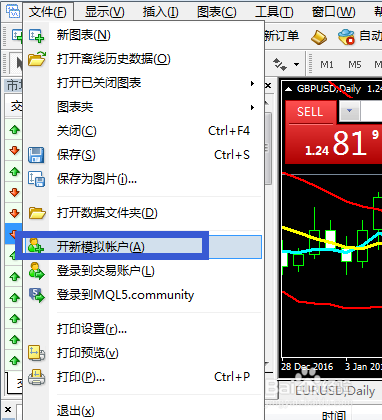This screenshot has height=420, width=382.
Task: Click the SELL button on GBPUSD chart
Action: (310, 111)
